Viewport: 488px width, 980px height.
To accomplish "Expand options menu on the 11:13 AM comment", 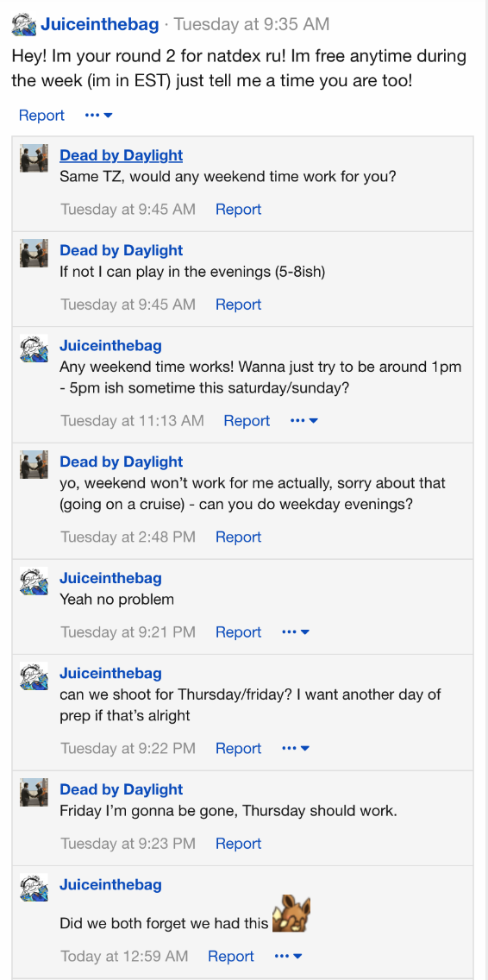I will point(304,421).
